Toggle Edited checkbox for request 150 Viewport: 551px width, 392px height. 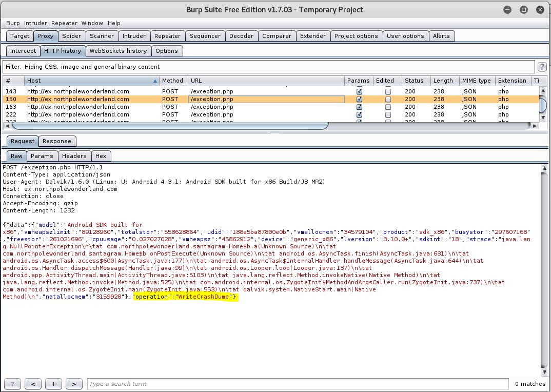pyautogui.click(x=388, y=99)
